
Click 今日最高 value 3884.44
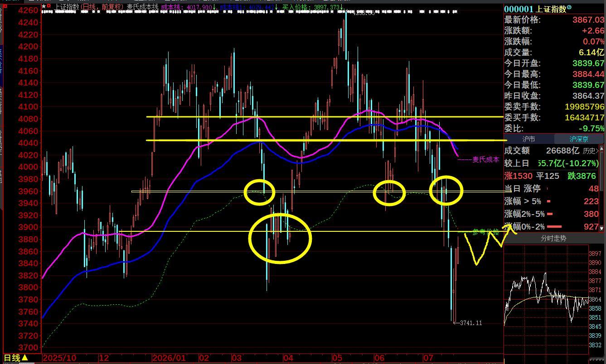point(588,74)
